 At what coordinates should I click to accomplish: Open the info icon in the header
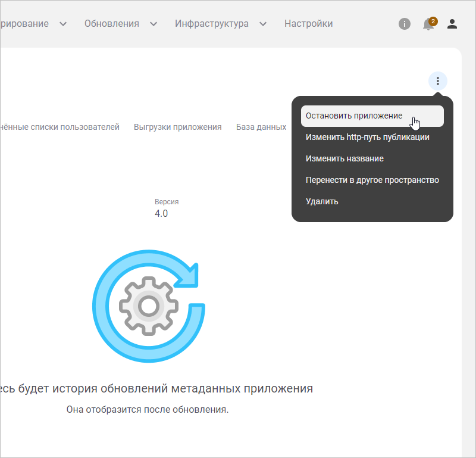[x=405, y=24]
